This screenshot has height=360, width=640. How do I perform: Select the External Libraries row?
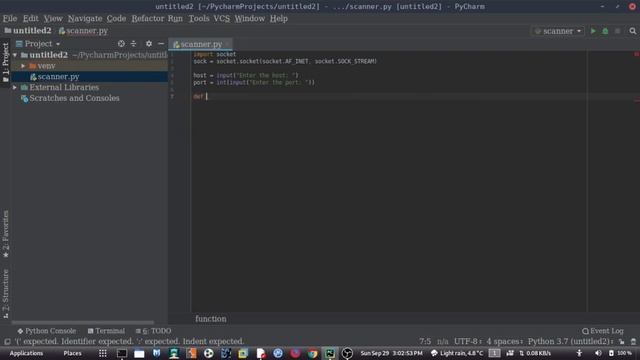[60, 87]
